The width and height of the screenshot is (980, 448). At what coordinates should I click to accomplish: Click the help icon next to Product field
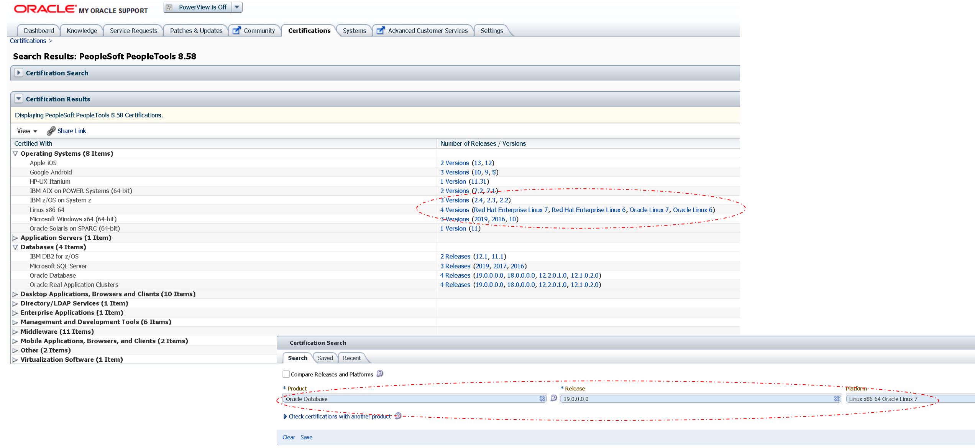(x=553, y=398)
